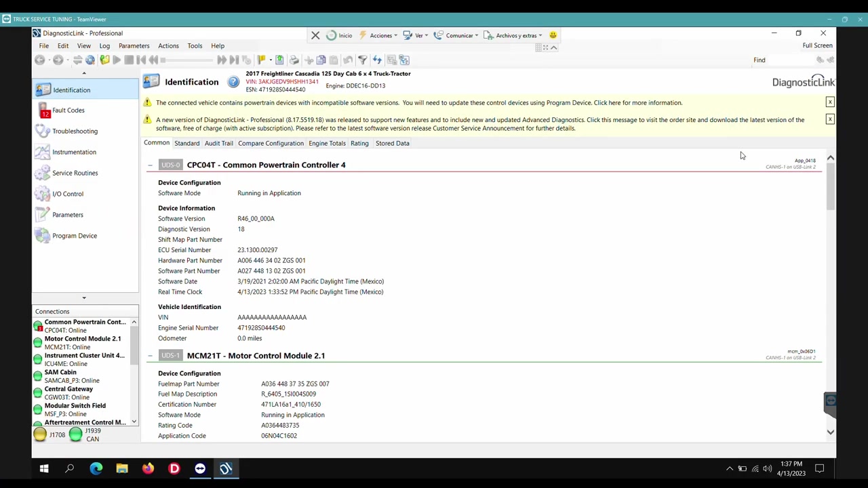
Task: Select Central Gateway connection
Action: [x=81, y=393]
